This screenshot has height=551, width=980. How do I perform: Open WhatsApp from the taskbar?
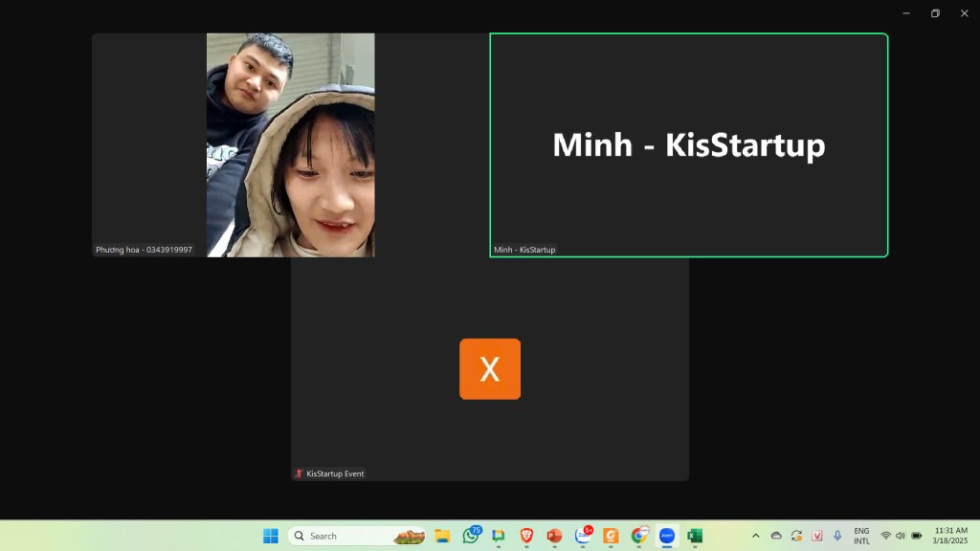469,536
